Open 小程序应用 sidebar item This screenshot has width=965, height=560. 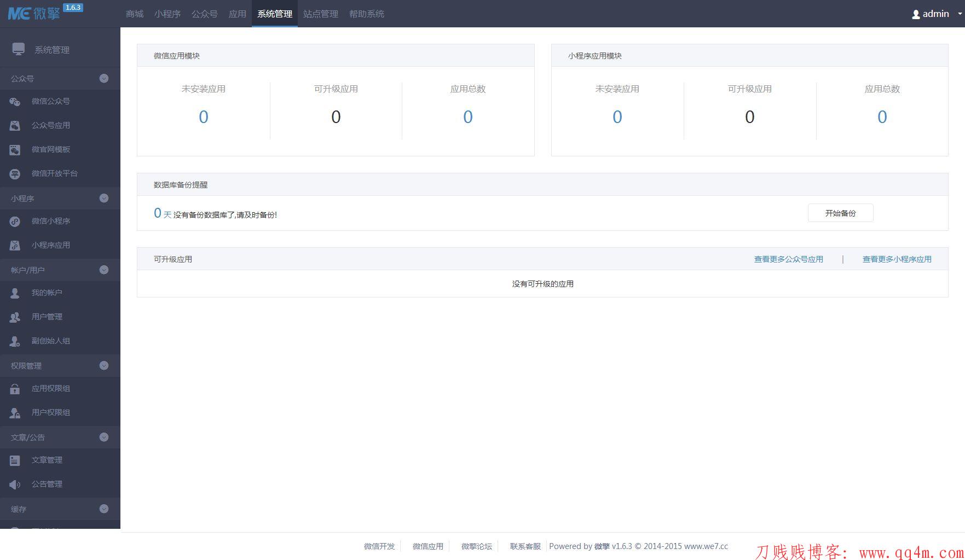tap(60, 246)
